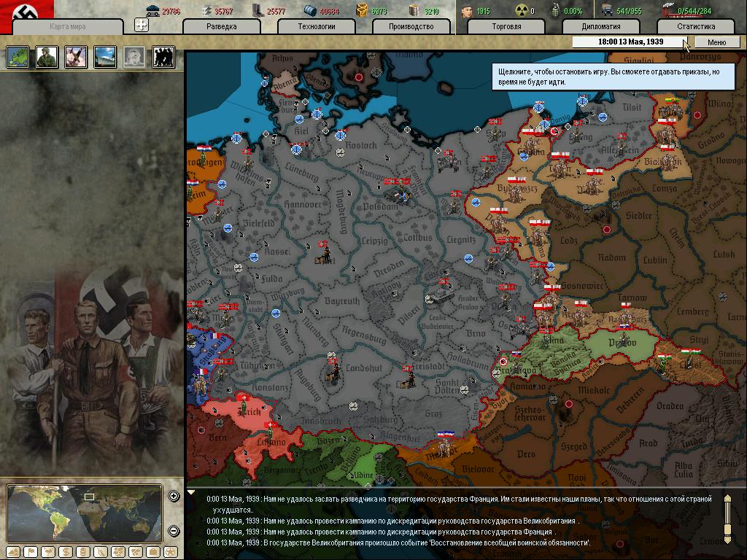Pause the game via date field
747x560 pixels.
pos(630,42)
